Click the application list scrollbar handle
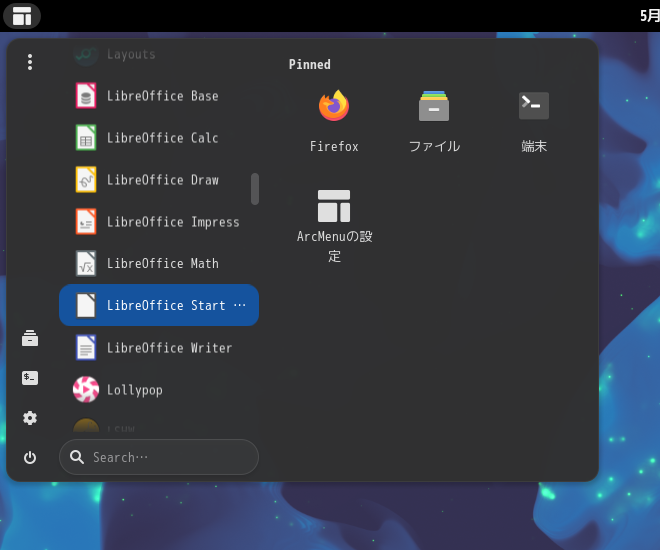660x550 pixels. click(x=255, y=189)
